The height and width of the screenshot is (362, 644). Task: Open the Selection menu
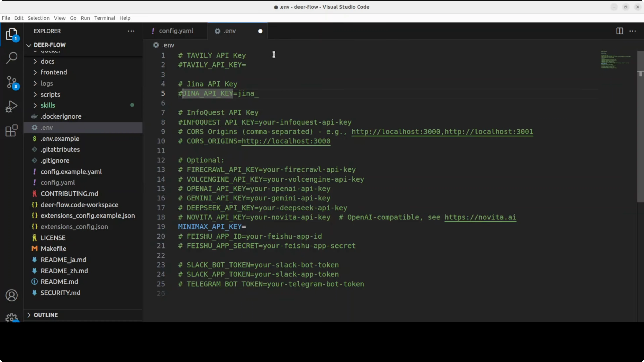point(38,18)
